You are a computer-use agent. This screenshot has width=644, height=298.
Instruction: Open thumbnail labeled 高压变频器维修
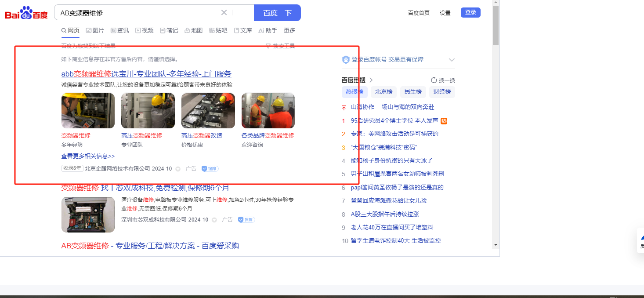(148, 111)
